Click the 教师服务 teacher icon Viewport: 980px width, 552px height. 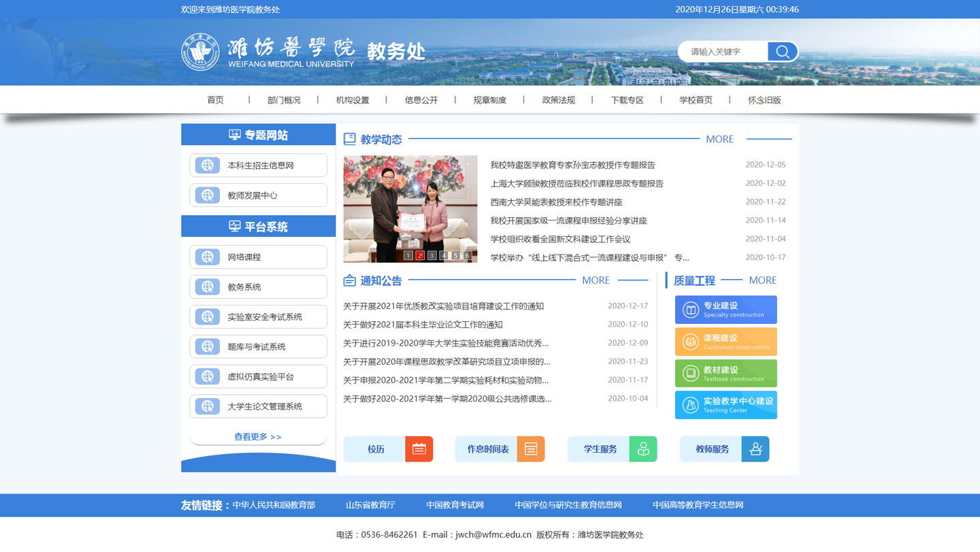pos(755,449)
